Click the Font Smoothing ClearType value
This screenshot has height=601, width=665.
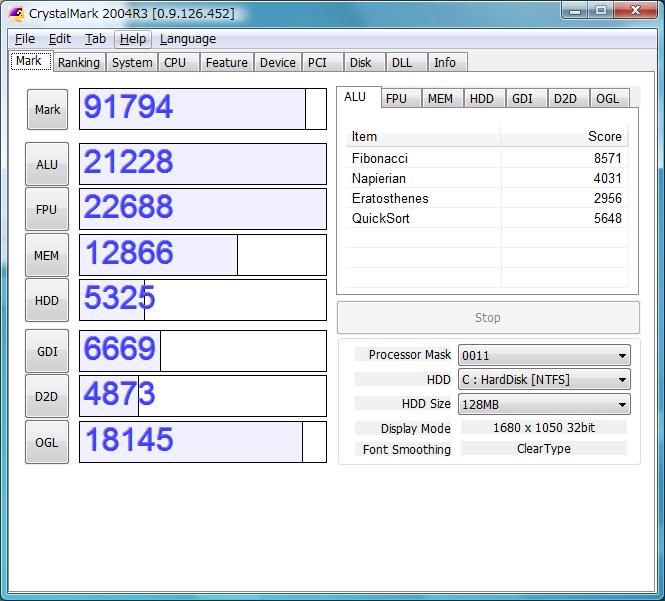544,448
